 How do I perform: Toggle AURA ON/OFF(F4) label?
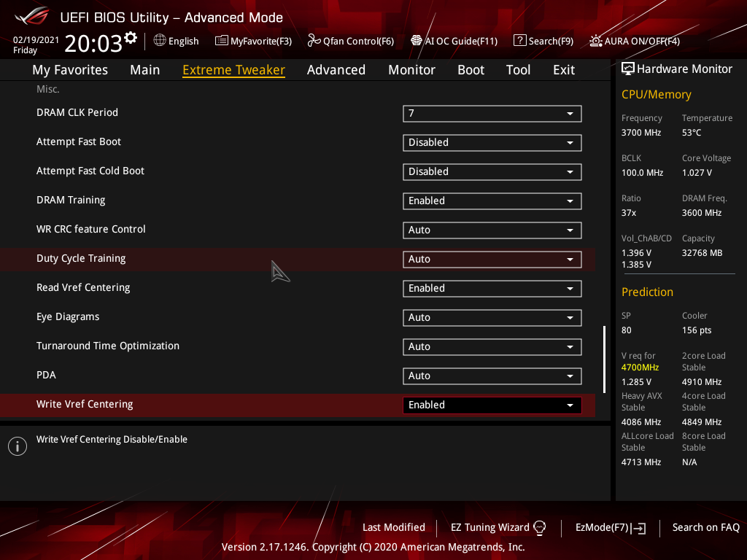(x=642, y=42)
